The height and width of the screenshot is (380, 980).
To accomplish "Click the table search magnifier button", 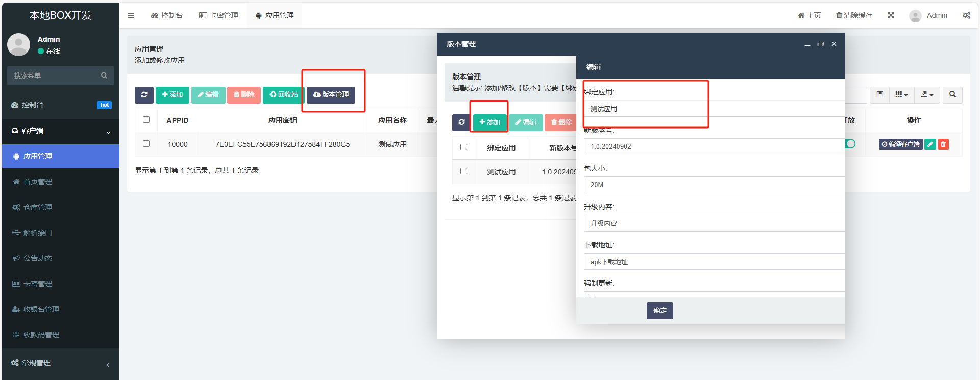I will 952,95.
